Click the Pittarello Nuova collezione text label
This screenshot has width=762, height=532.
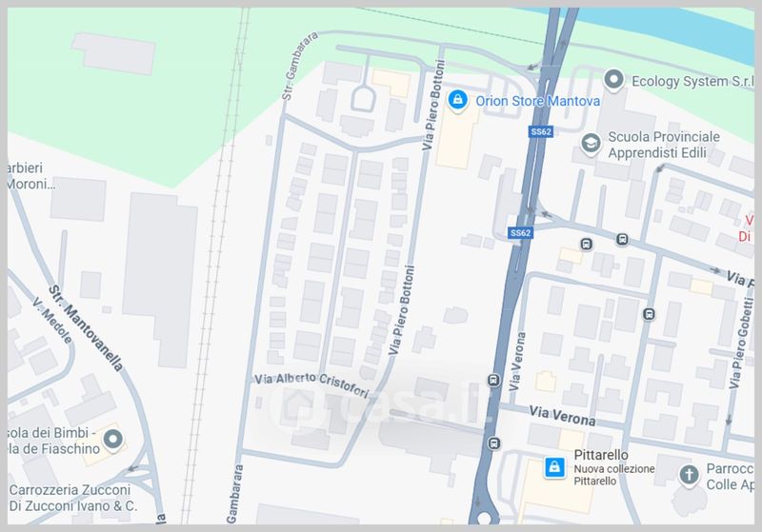click(x=614, y=468)
